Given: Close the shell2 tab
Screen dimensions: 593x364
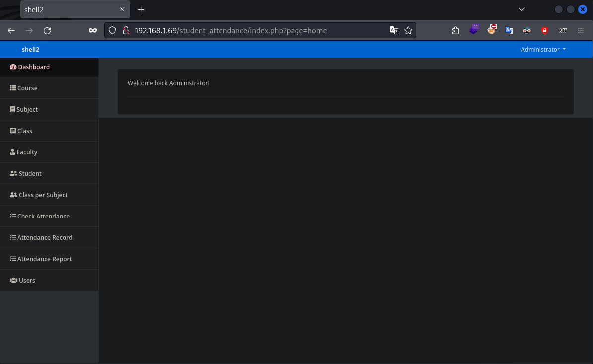Looking at the screenshot, I should coord(122,10).
